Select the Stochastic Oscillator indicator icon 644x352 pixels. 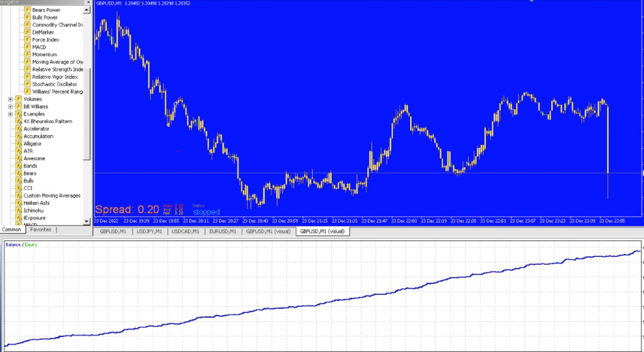(27, 84)
